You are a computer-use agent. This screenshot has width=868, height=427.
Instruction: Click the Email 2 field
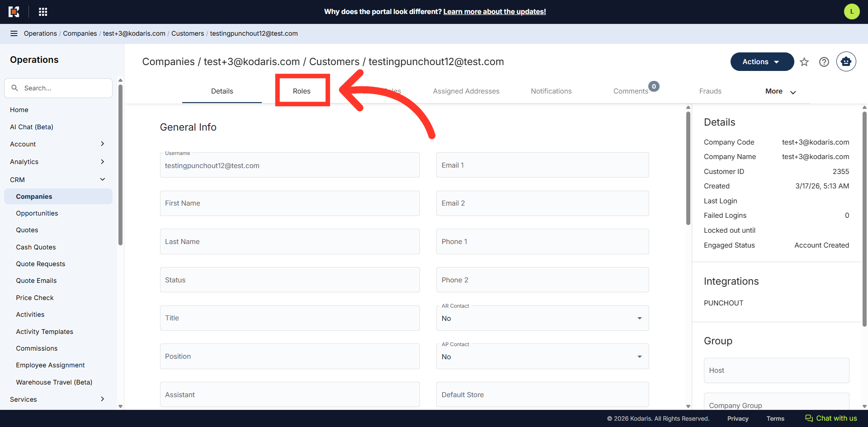[x=542, y=203]
